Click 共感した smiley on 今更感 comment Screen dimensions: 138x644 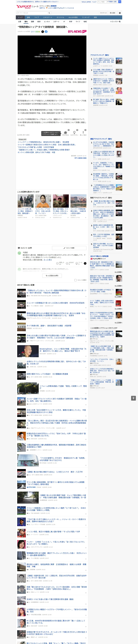pos(57,264)
